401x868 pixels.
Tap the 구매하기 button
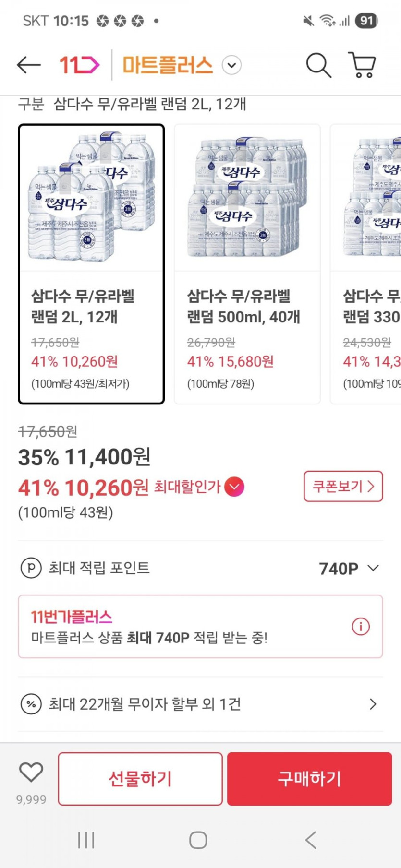click(309, 778)
